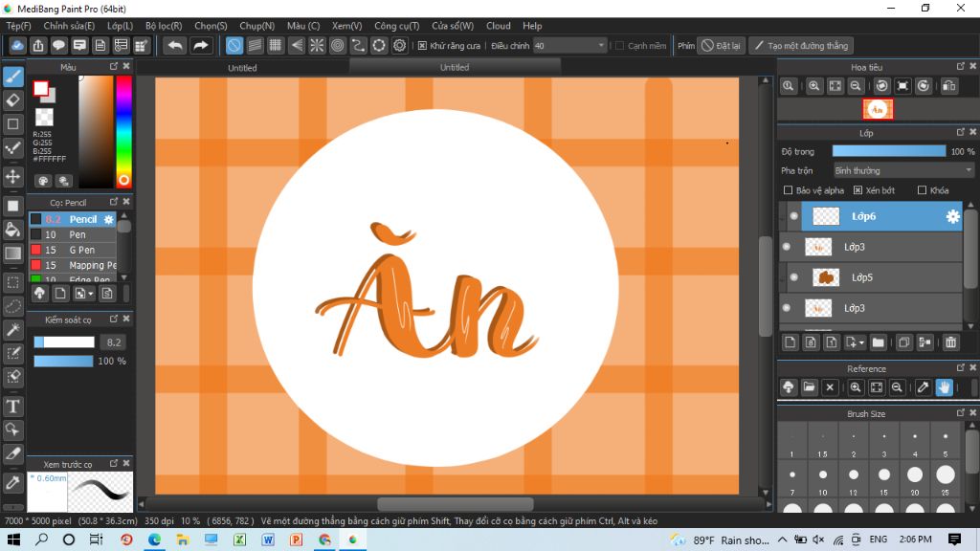Viewport: 980px width, 551px height.
Task: Enable the parallel snap guide
Action: [x=255, y=46]
